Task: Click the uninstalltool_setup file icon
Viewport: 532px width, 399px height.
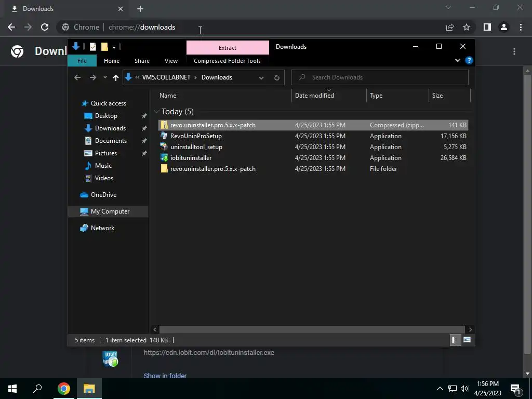Action: pos(164,147)
